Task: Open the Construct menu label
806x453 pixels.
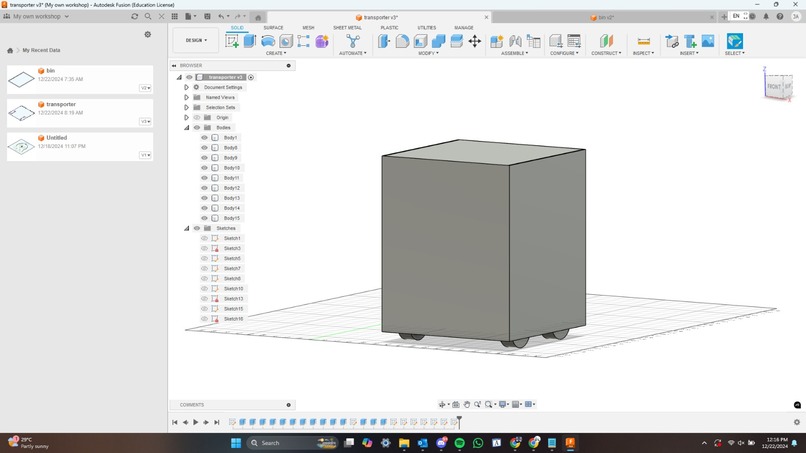Action: pyautogui.click(x=606, y=53)
